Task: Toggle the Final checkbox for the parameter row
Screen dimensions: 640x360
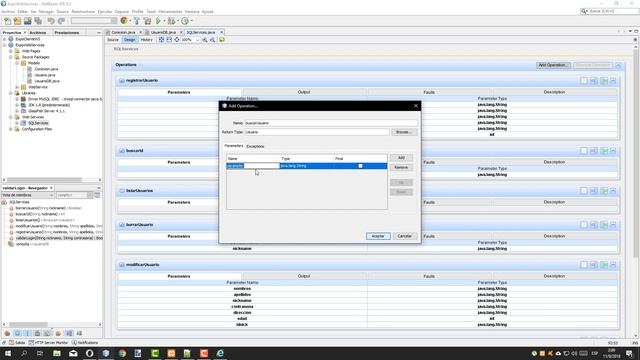Action: (x=360, y=166)
